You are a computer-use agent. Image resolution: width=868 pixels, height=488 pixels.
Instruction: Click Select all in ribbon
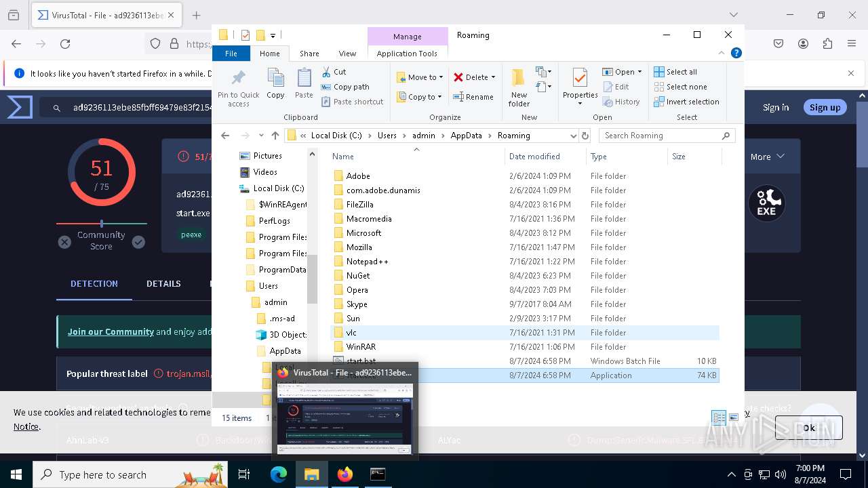(x=675, y=72)
